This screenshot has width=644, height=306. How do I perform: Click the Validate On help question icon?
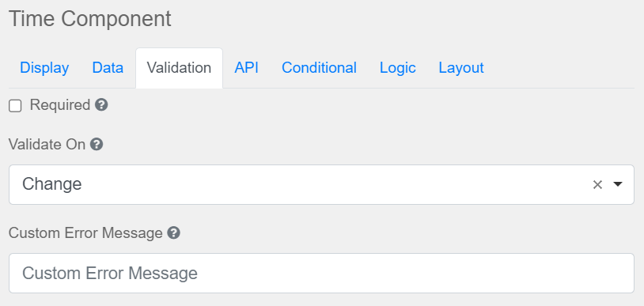(97, 145)
